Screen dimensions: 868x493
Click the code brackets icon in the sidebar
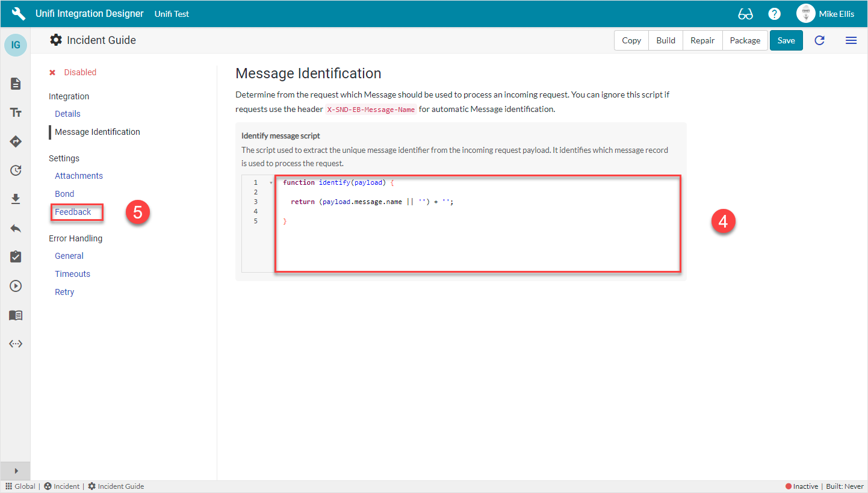tap(15, 344)
